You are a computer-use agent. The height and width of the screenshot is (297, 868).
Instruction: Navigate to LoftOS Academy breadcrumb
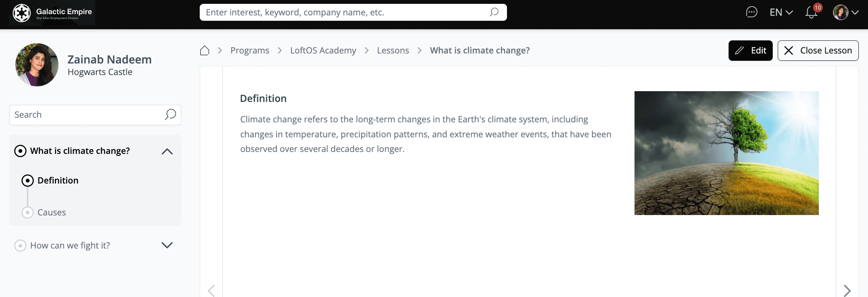[x=323, y=50]
